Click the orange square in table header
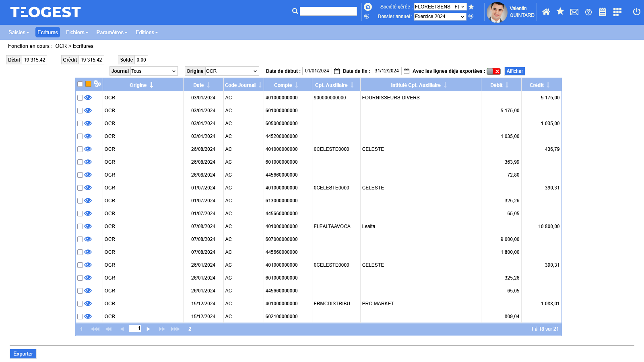This screenshot has width=644, height=362. [88, 84]
